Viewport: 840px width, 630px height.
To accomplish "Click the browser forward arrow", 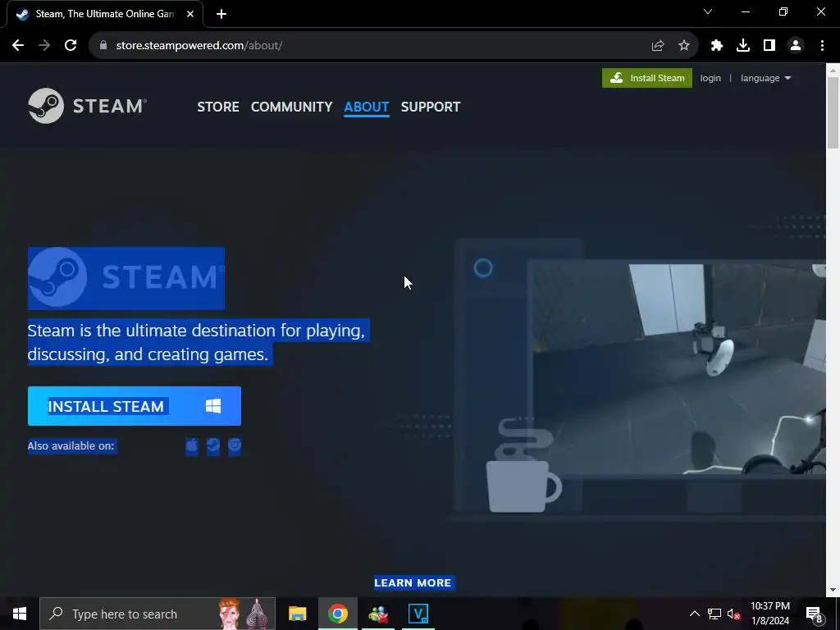I will (x=44, y=46).
